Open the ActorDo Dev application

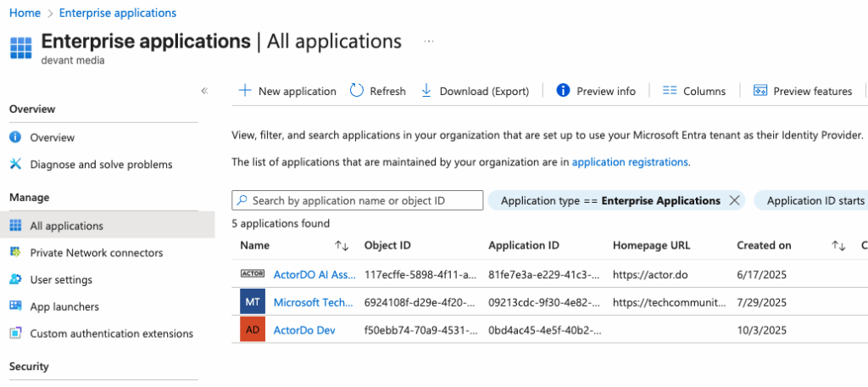[x=303, y=329]
